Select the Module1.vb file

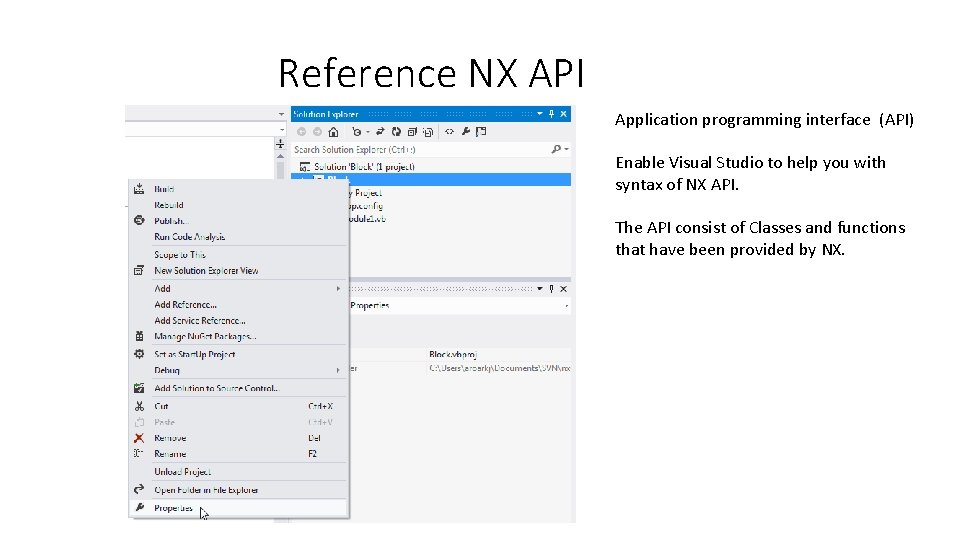tap(368, 219)
